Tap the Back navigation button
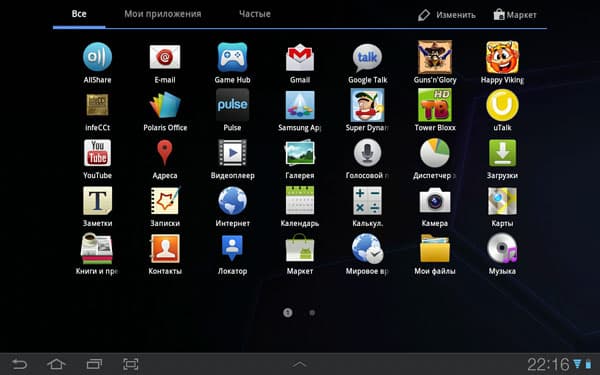 (19, 364)
